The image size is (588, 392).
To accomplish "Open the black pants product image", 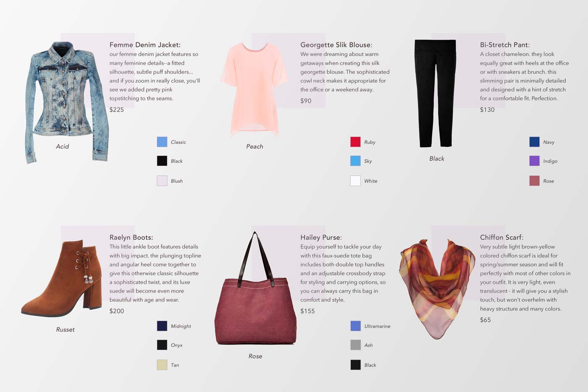I will 435,93.
